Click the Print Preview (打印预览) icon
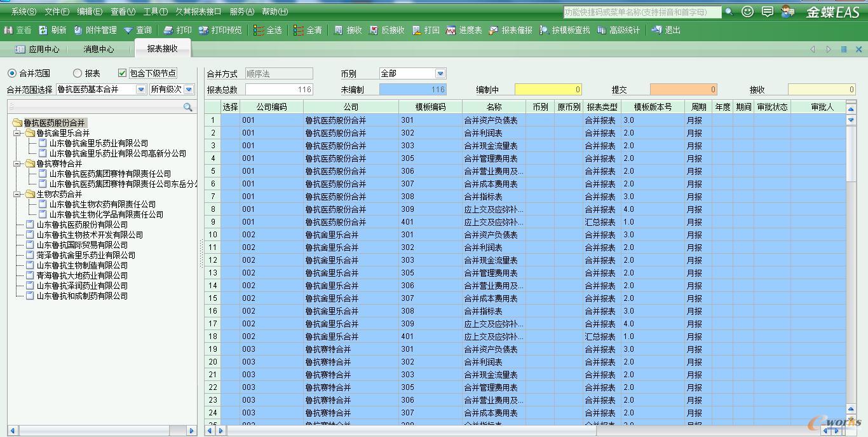Viewport: 868px width, 437px height. click(x=203, y=30)
